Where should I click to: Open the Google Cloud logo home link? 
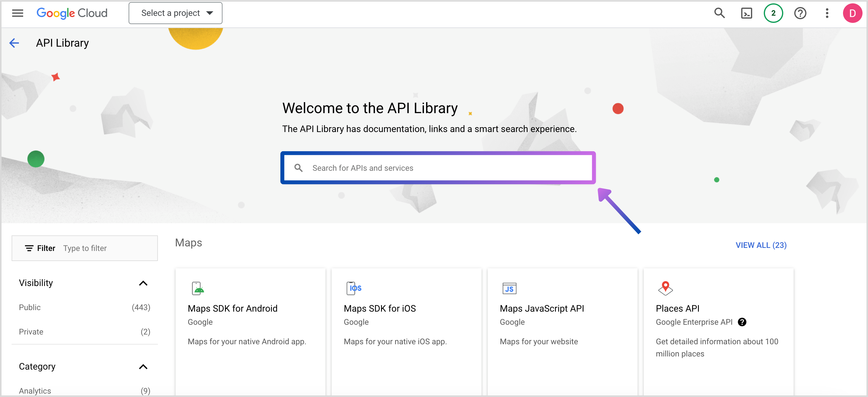pyautogui.click(x=72, y=13)
